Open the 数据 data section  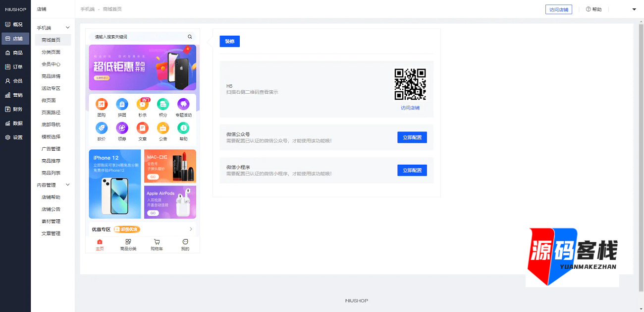[x=14, y=123]
